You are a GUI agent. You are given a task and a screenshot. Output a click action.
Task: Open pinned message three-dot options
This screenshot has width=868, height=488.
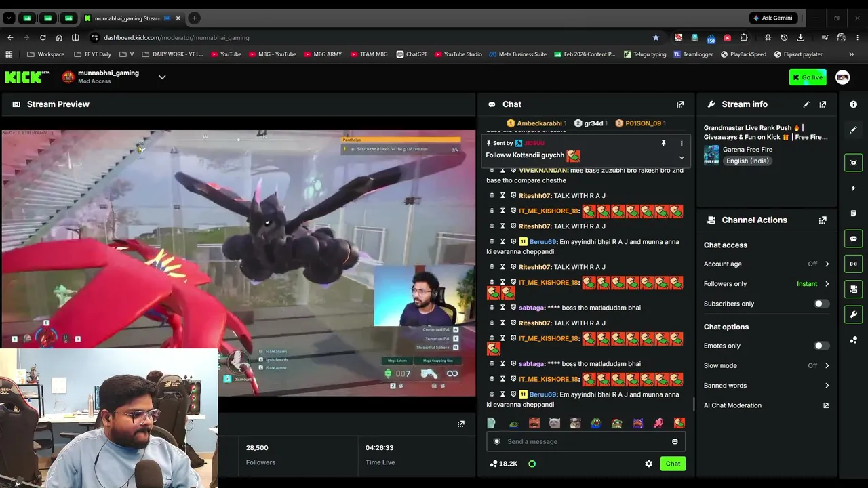(682, 144)
